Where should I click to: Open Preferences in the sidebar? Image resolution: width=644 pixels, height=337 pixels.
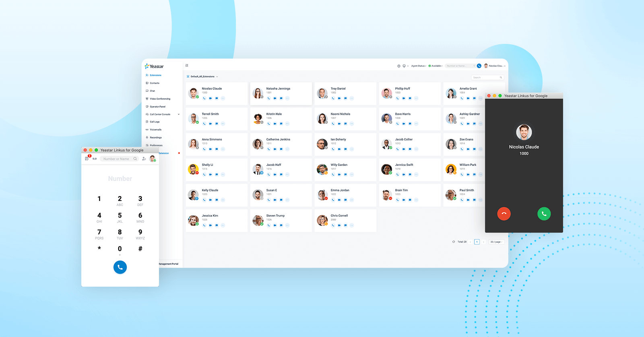click(156, 145)
